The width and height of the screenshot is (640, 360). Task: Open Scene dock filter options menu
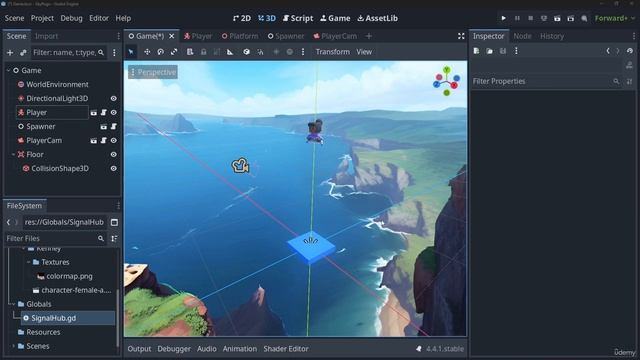(114, 52)
